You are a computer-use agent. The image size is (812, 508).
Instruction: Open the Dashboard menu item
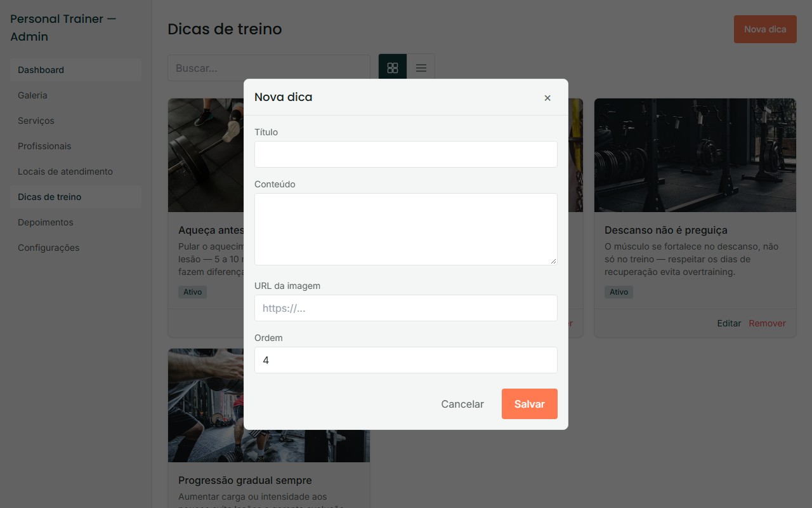click(75, 70)
